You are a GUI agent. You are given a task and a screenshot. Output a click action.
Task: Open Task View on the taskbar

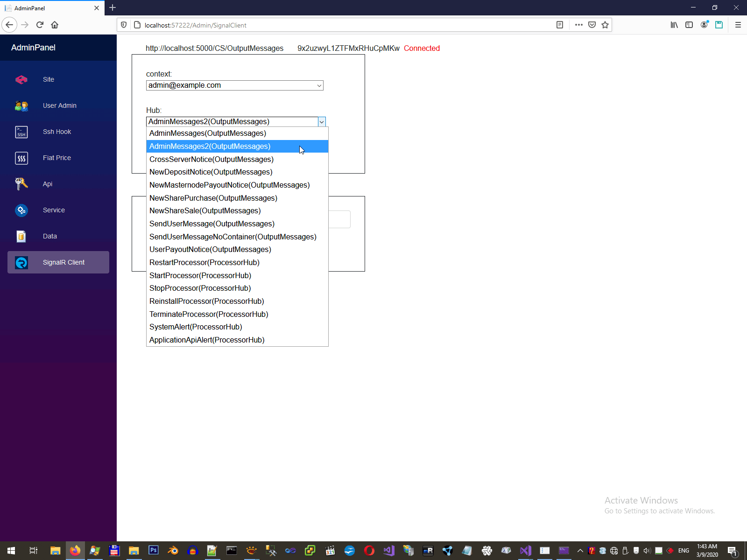click(x=34, y=551)
